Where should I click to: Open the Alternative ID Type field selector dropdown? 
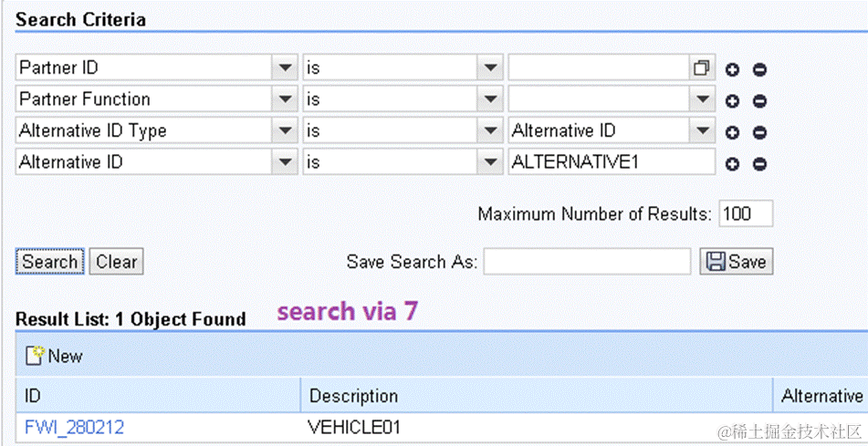tap(285, 131)
